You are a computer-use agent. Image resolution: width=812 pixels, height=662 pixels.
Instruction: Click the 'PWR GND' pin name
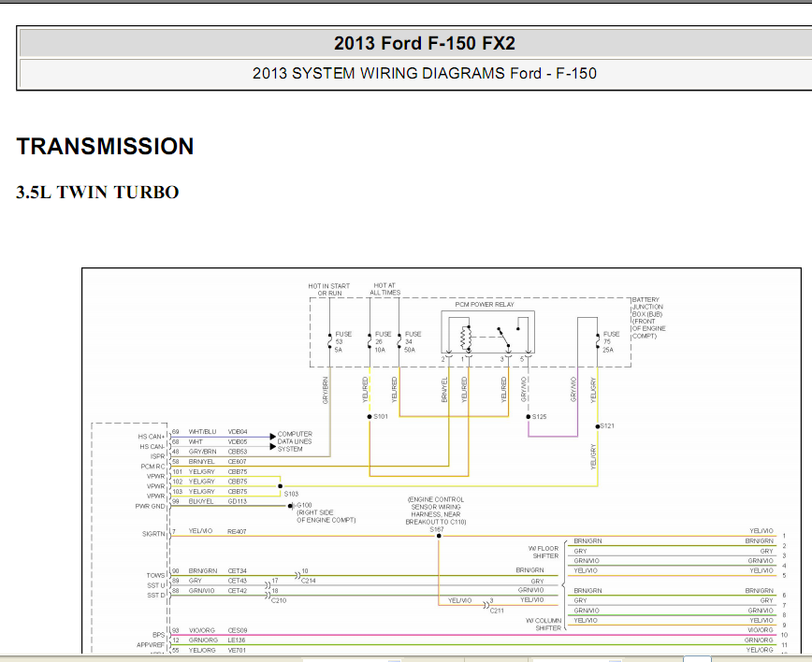pyautogui.click(x=150, y=506)
